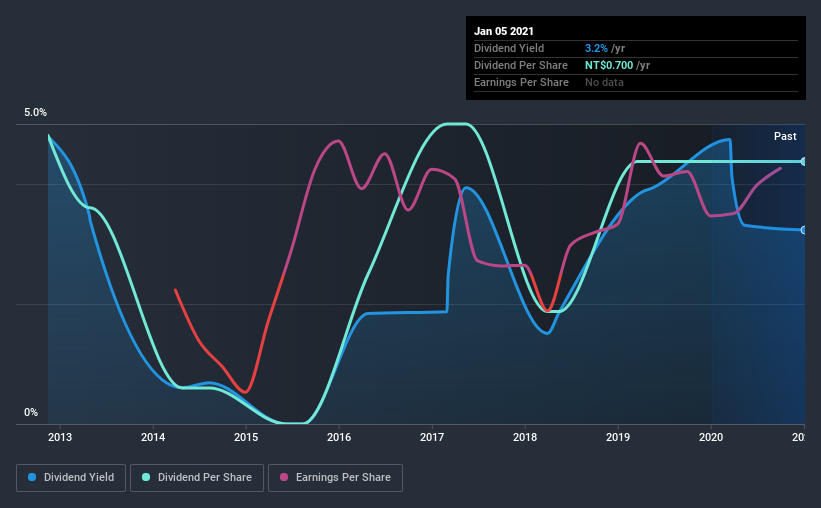Click the NT$0.700 dividend per share value

(609, 65)
